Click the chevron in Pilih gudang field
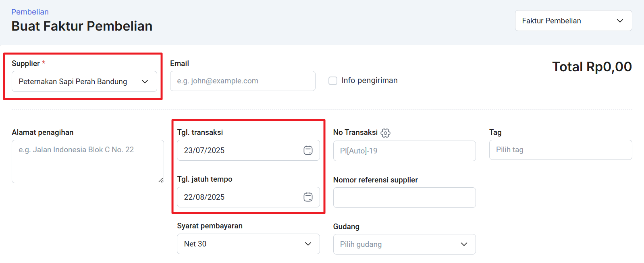Viewport: 644px width, 263px height. (x=464, y=244)
